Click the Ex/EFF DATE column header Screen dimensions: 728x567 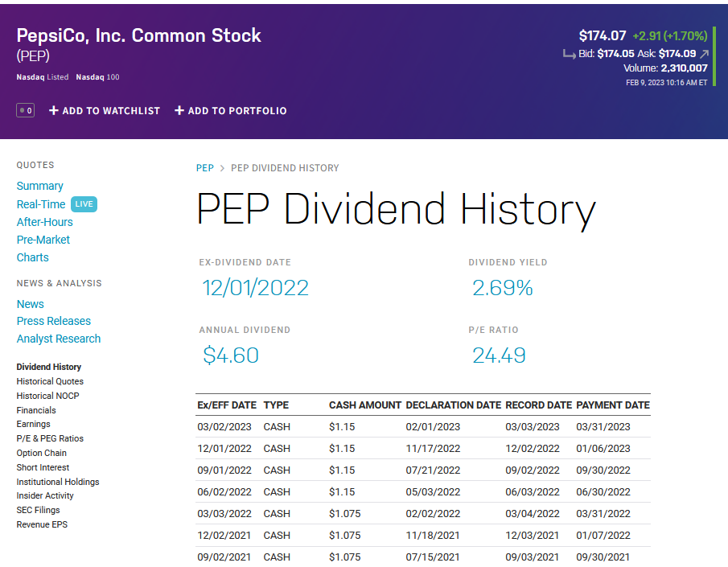(x=227, y=405)
